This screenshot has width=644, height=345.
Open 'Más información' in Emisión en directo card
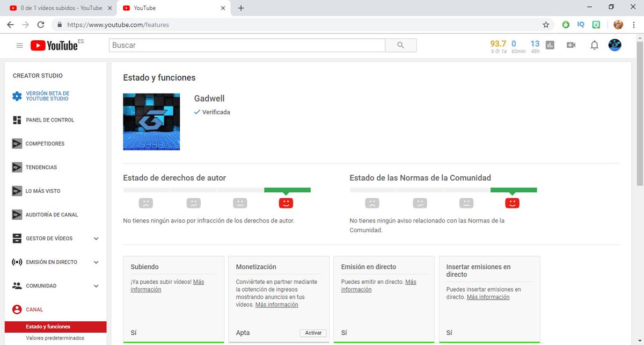[379, 285]
